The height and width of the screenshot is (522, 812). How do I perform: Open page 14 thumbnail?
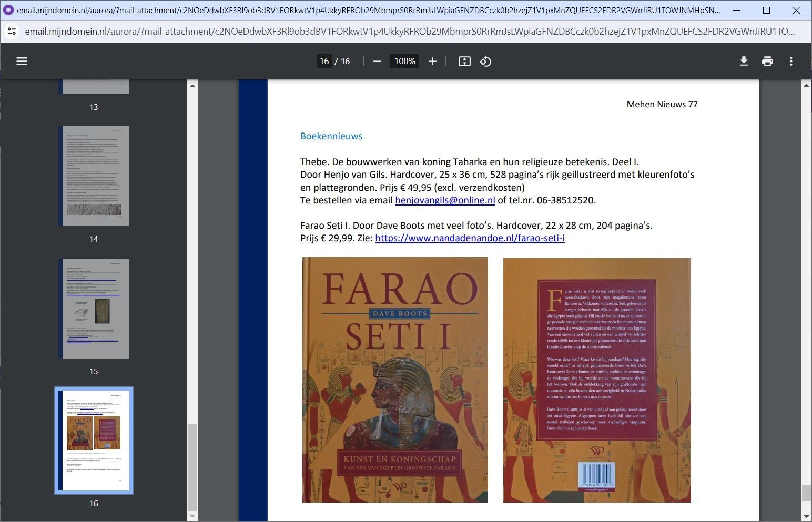pyautogui.click(x=94, y=176)
